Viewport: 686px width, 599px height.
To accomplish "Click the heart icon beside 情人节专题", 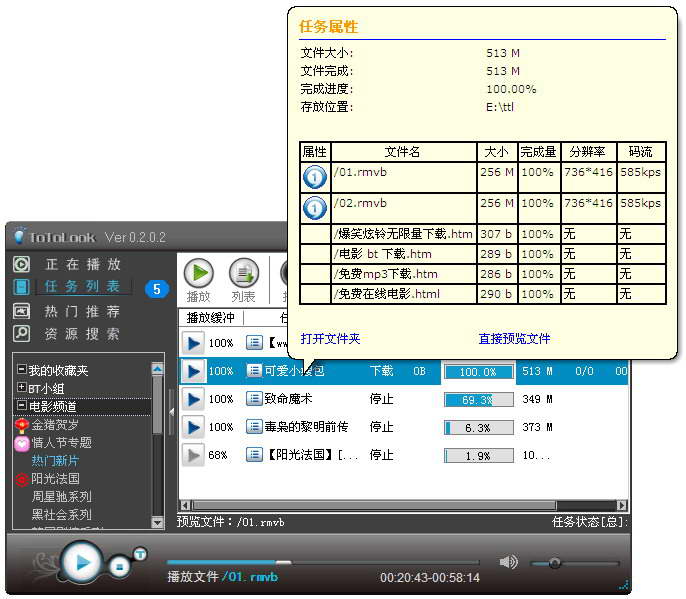I will click(x=21, y=443).
